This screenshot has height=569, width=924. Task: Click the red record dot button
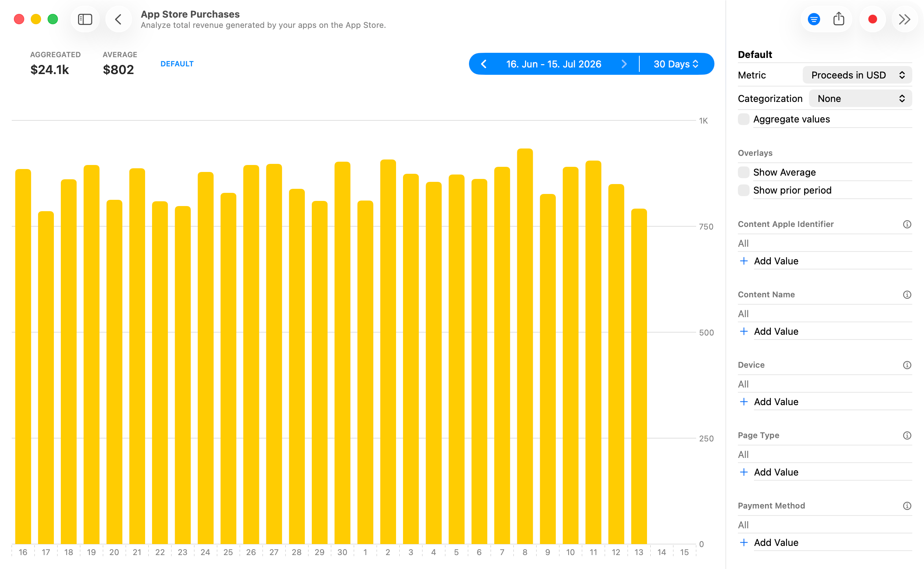[x=873, y=19]
